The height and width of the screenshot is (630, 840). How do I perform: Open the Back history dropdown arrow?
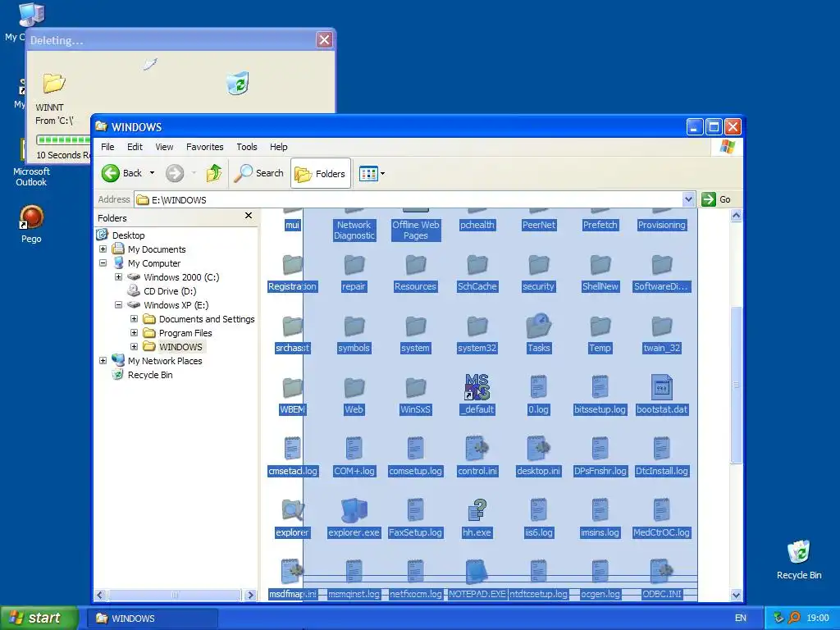(x=152, y=173)
